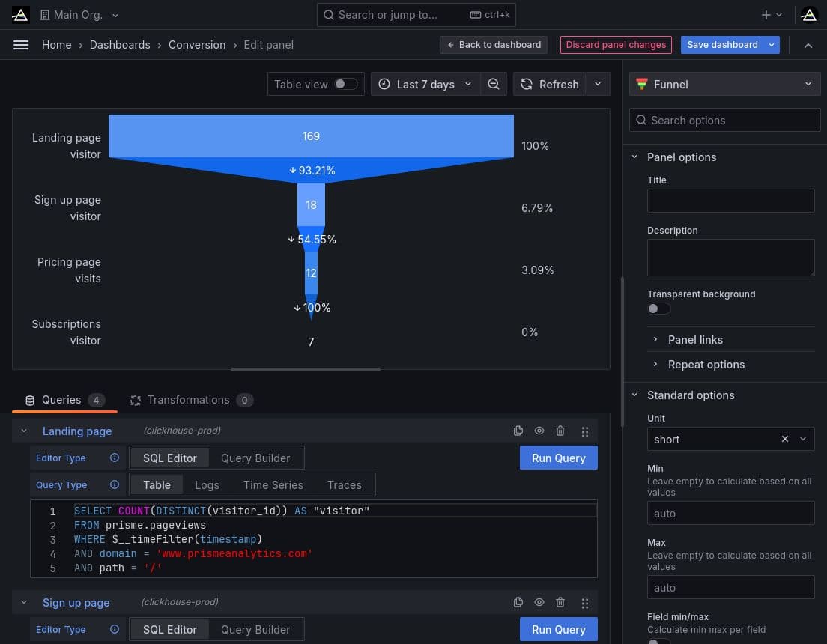Image resolution: width=827 pixels, height=644 pixels.
Task: Click Discard panel changes button
Action: pyautogui.click(x=616, y=45)
